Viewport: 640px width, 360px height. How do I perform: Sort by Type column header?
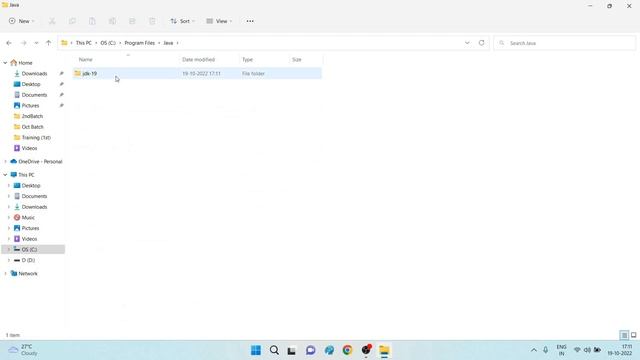pos(248,60)
